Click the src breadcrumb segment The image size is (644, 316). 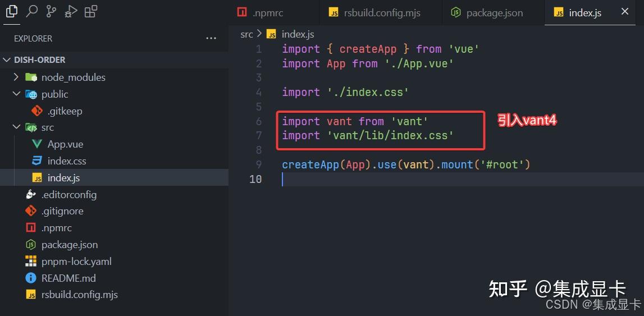pyautogui.click(x=246, y=34)
